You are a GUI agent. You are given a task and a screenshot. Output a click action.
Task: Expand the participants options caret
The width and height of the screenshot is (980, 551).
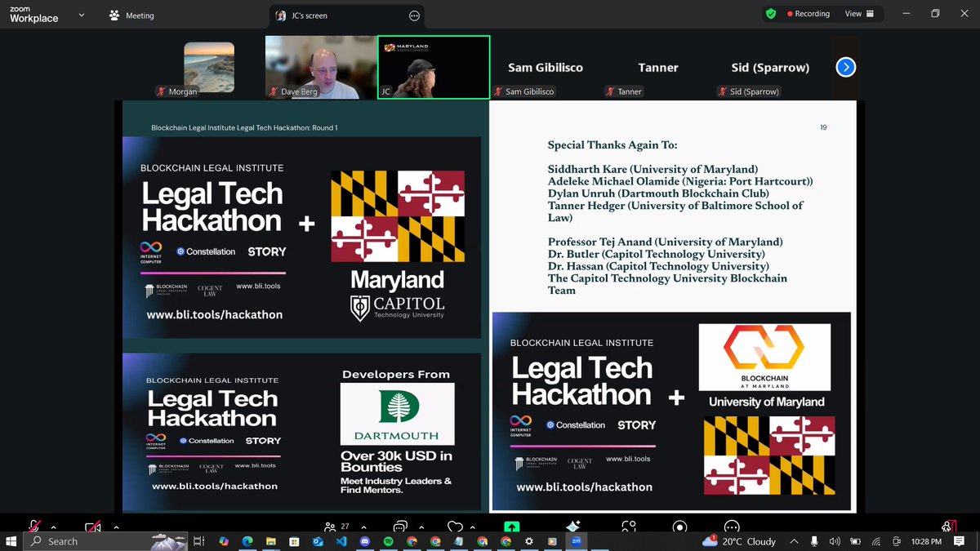[x=363, y=527]
